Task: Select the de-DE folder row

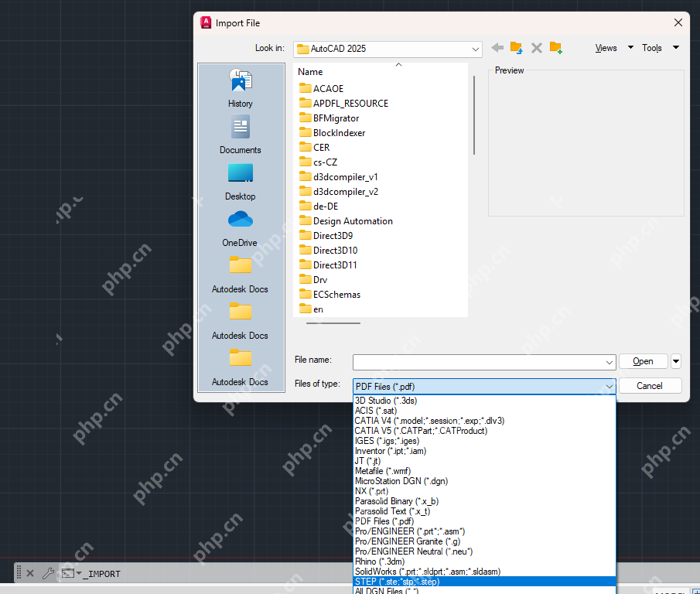Action: tap(319, 207)
